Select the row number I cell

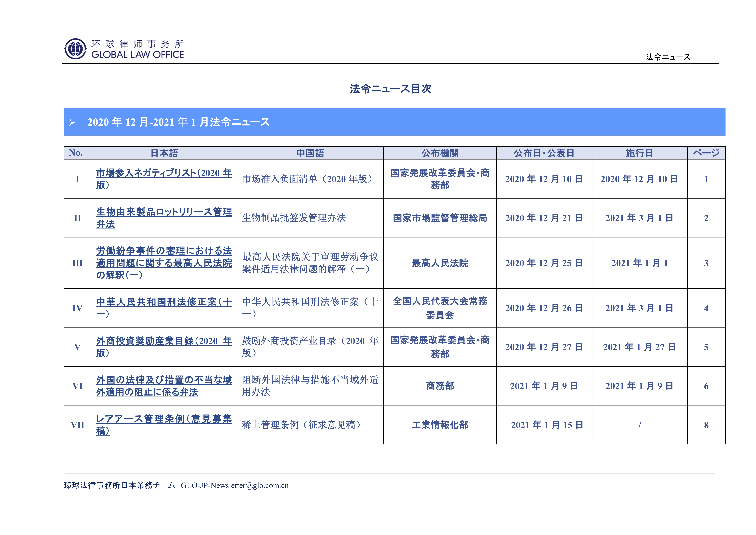[77, 179]
